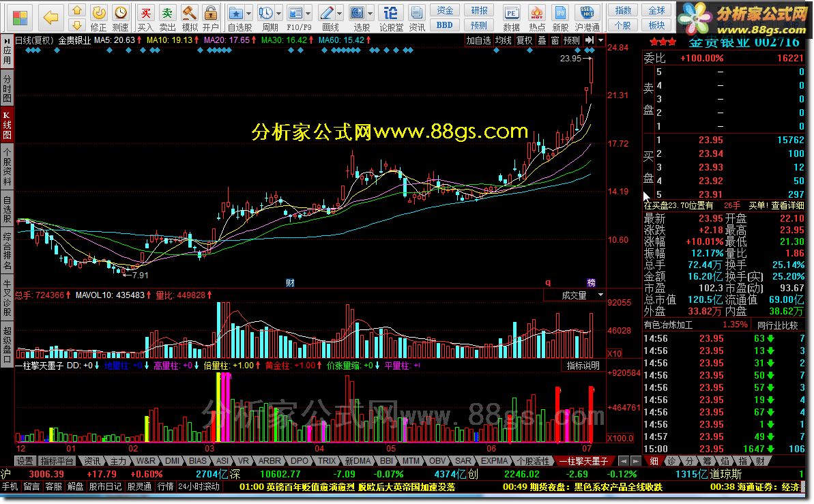The width and height of the screenshot is (814, 504).
Task: Toggle the 分 button in bottom panel
Action: click(689, 461)
